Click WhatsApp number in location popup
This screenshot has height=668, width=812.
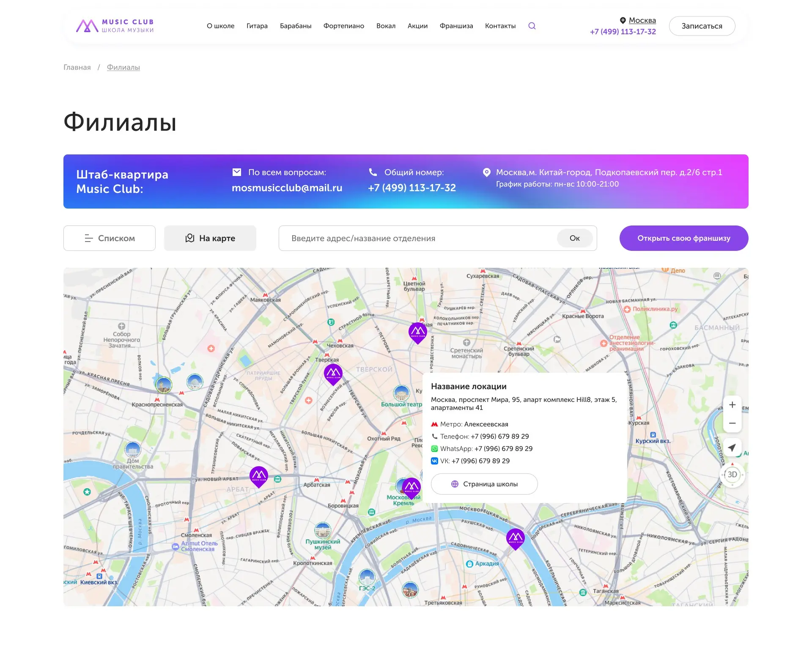(503, 448)
